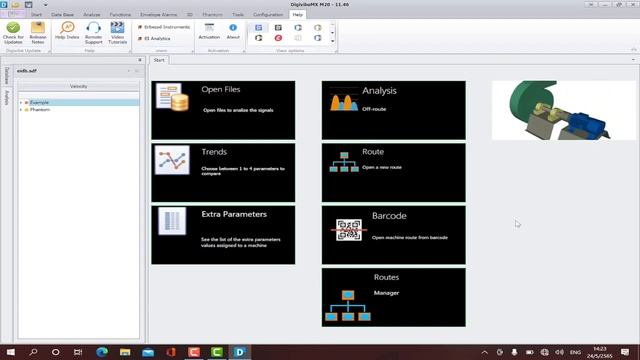
Task: Open the quick access toolbar dropdown
Action: tap(45, 5)
